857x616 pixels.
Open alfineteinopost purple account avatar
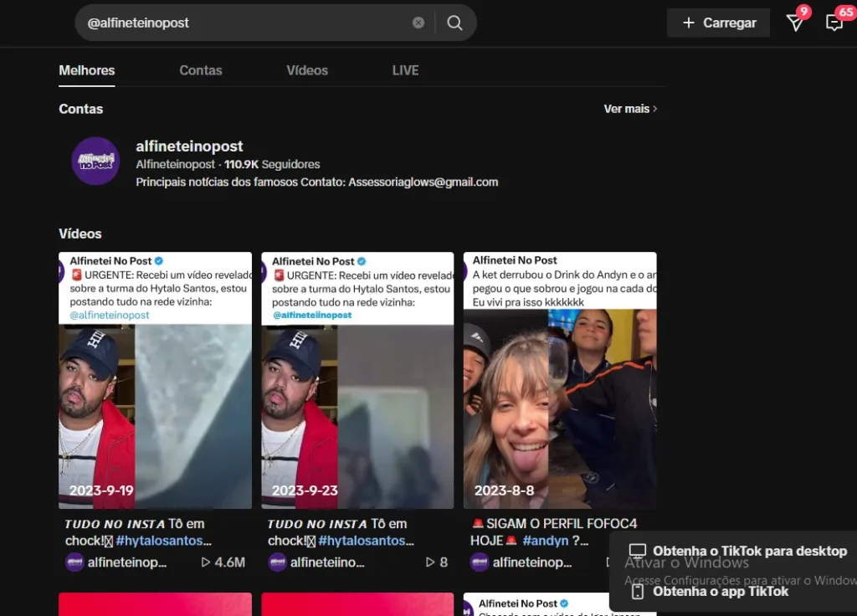coord(95,161)
